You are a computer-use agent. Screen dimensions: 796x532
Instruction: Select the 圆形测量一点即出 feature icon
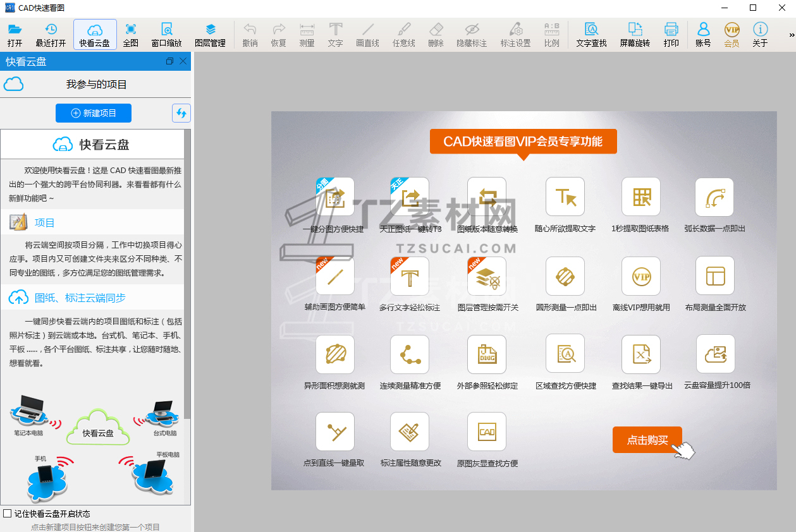coord(565,275)
